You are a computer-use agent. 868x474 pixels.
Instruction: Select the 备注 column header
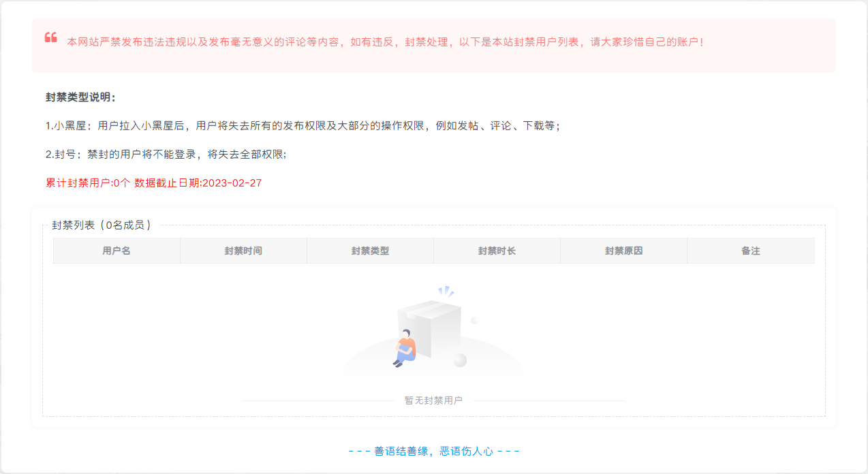pos(750,251)
